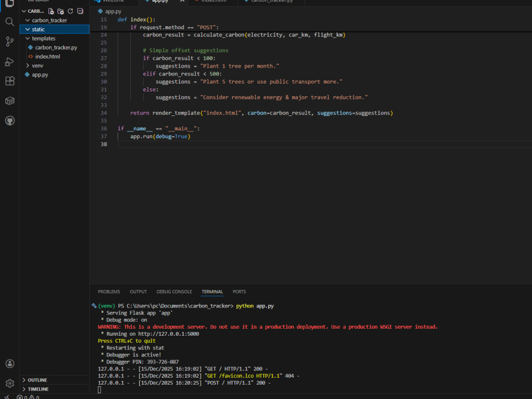Viewport: 532px width, 399px height.
Task: Open the Run and Debug view
Action: coord(10,62)
